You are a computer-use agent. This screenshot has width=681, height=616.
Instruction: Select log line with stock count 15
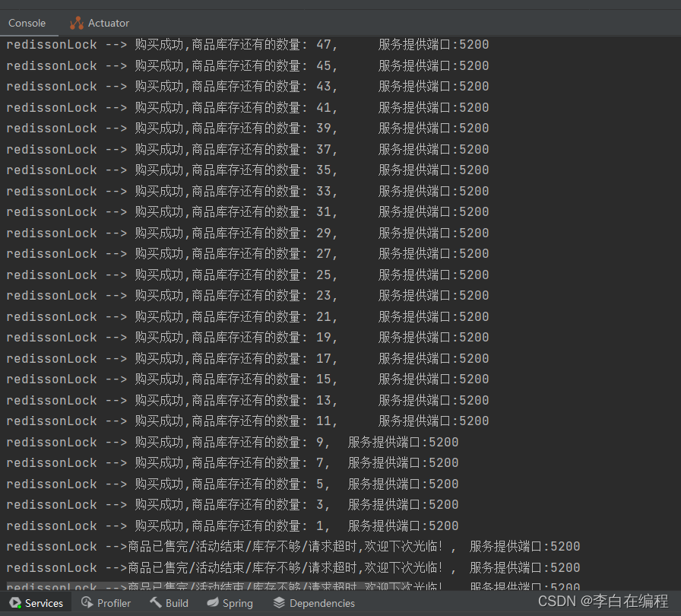(248, 379)
